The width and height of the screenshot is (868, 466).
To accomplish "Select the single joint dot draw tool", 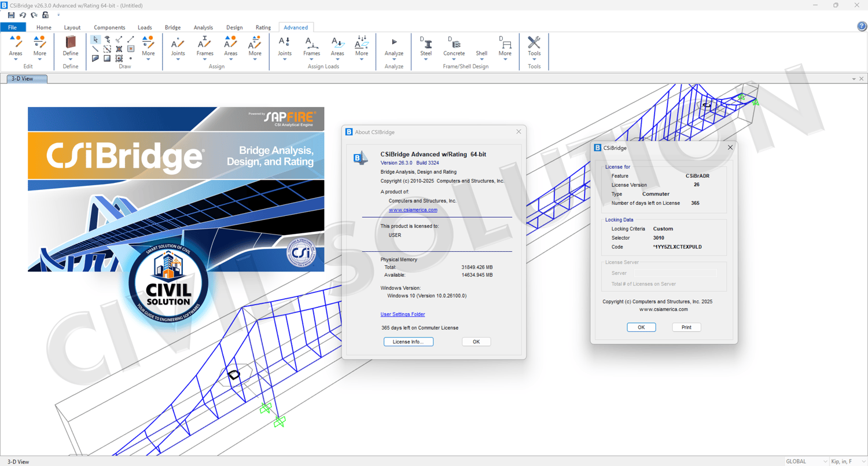I will (x=131, y=58).
